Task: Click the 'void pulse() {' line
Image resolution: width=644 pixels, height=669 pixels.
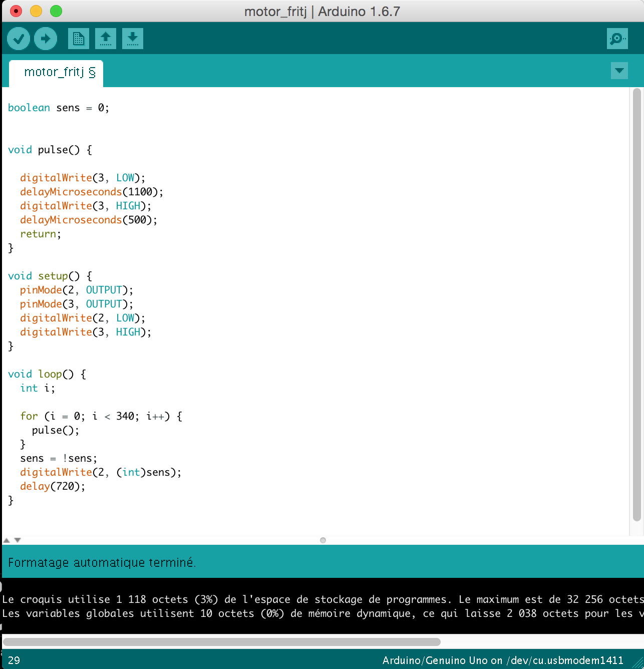Action: coord(50,150)
